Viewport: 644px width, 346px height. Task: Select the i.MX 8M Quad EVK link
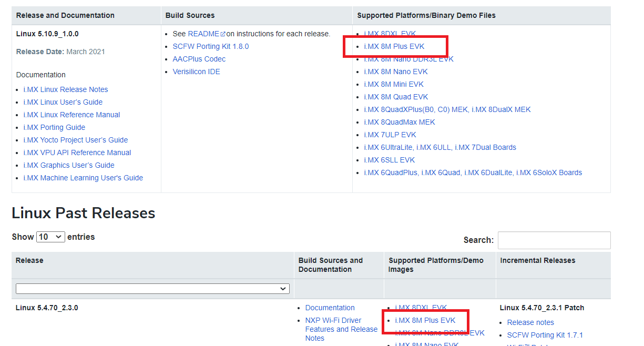[x=396, y=97]
